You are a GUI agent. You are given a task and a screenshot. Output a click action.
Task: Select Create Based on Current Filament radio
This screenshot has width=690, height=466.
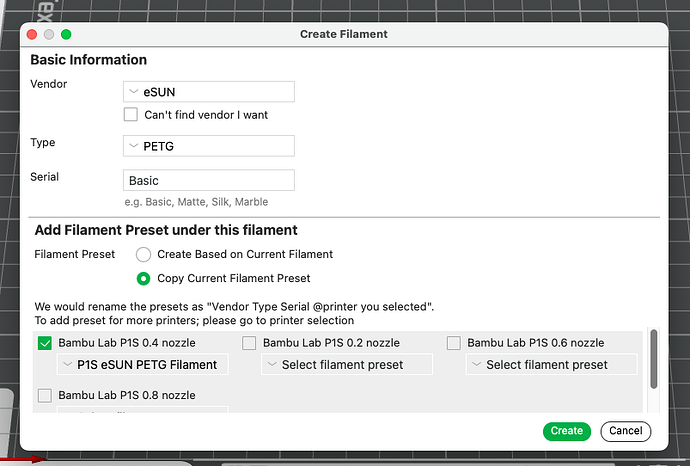coord(143,254)
